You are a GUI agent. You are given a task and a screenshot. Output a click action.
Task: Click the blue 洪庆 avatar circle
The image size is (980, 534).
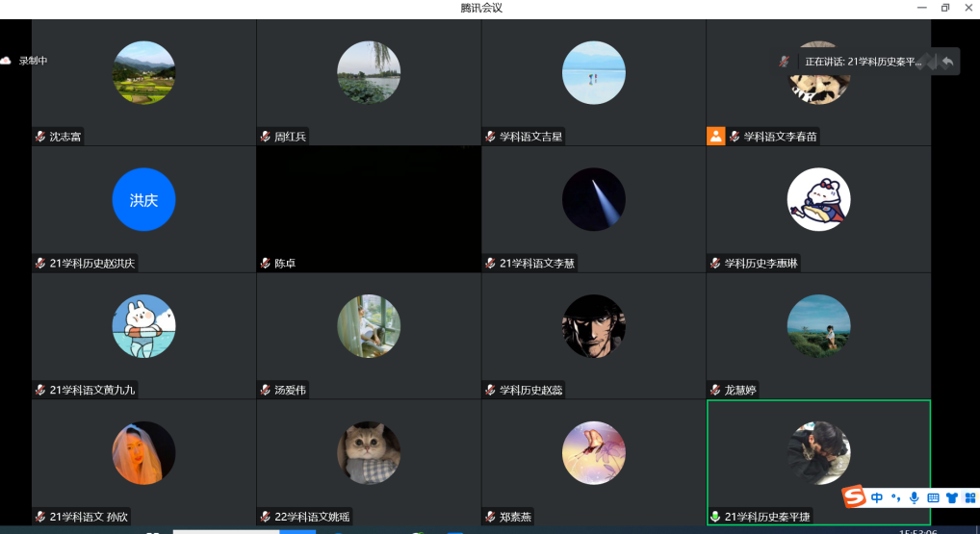click(143, 199)
